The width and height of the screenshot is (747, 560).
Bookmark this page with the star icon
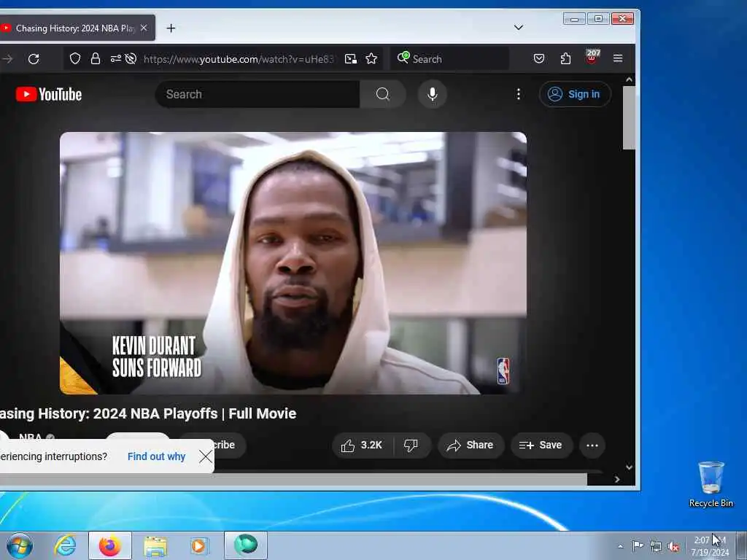371,58
